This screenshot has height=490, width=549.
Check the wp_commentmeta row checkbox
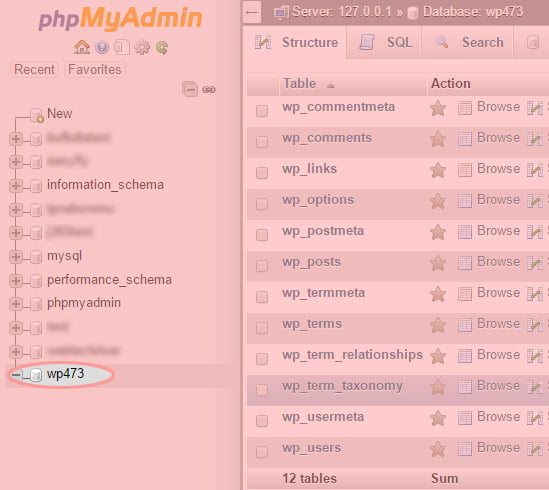262,111
